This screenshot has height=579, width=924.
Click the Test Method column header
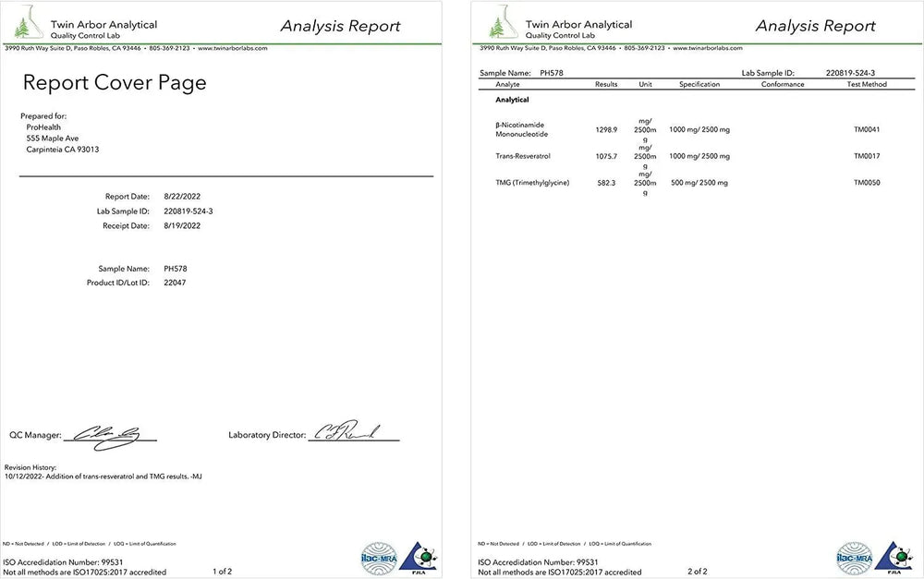tap(866, 84)
